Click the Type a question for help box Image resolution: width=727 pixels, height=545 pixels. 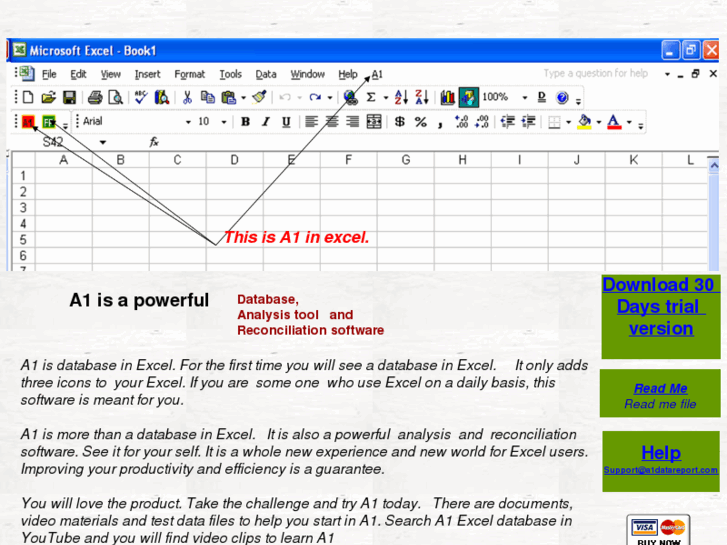tap(596, 73)
